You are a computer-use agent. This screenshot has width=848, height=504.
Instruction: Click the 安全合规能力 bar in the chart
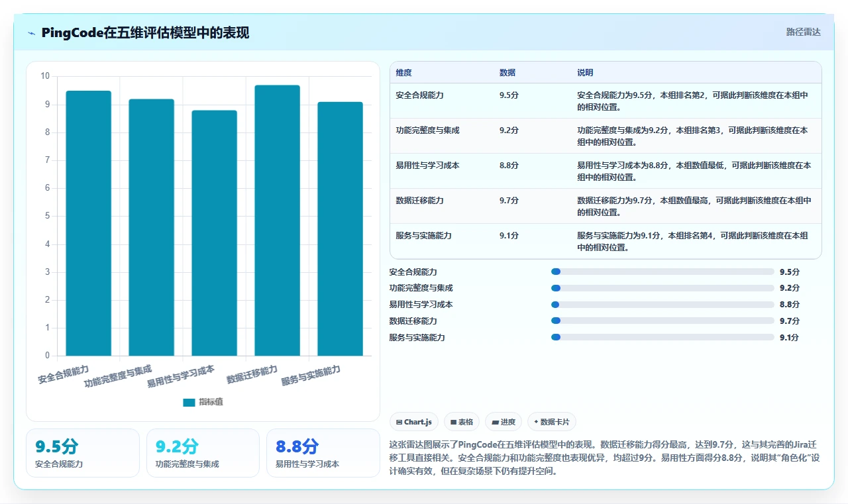pyautogui.click(x=88, y=223)
